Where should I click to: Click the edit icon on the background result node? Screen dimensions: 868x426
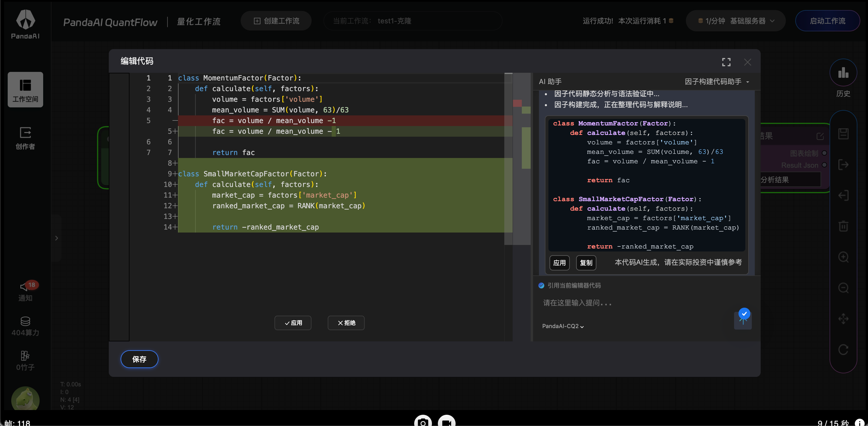820,136
